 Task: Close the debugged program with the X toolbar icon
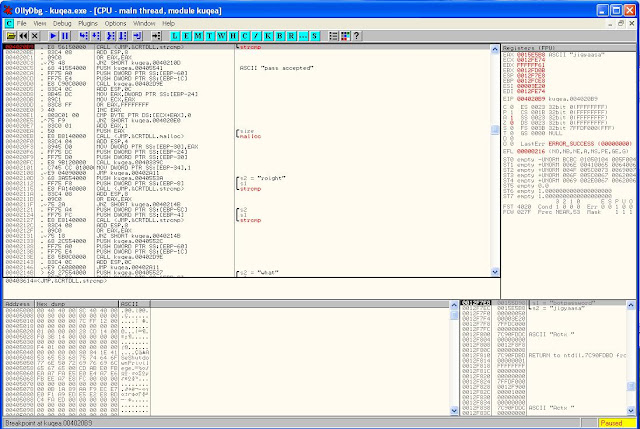(35, 36)
